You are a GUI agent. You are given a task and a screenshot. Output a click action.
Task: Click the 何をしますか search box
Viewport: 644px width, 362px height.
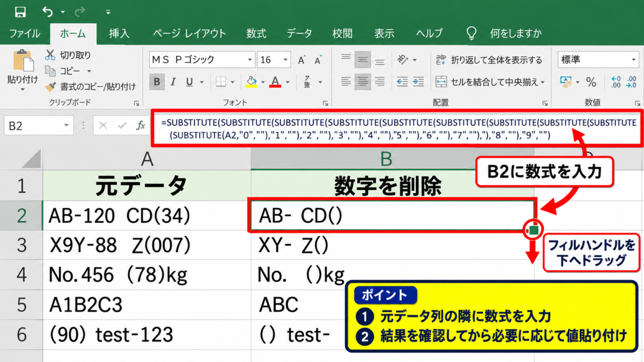tap(516, 34)
